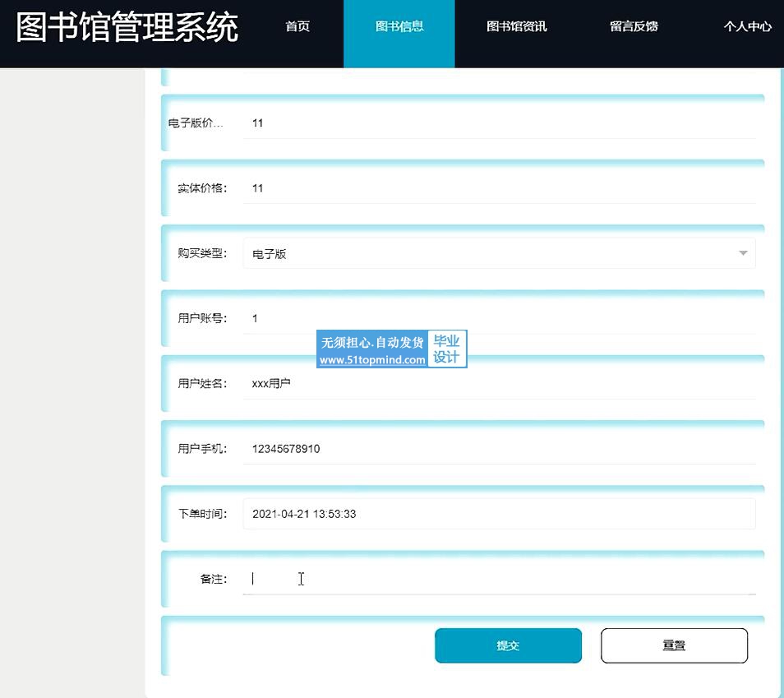Open the 个人中心 menu
Image resolution: width=784 pixels, height=698 pixels.
coord(748,26)
